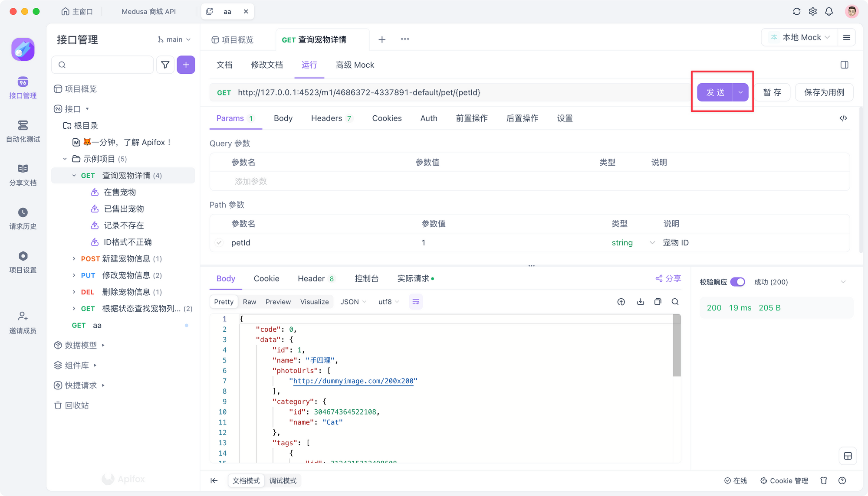Open 接口管理 in the left sidebar
This screenshot has width=868, height=496.
(x=23, y=88)
